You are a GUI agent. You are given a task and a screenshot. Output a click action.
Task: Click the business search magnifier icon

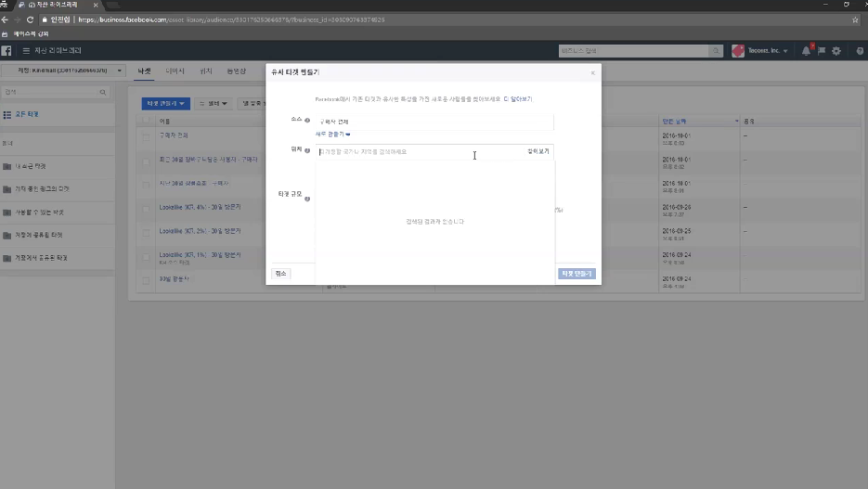coord(716,51)
